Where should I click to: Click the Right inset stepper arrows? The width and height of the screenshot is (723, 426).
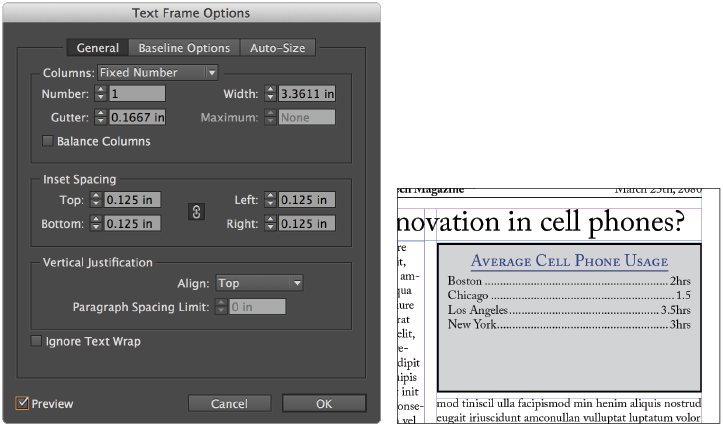coord(271,223)
